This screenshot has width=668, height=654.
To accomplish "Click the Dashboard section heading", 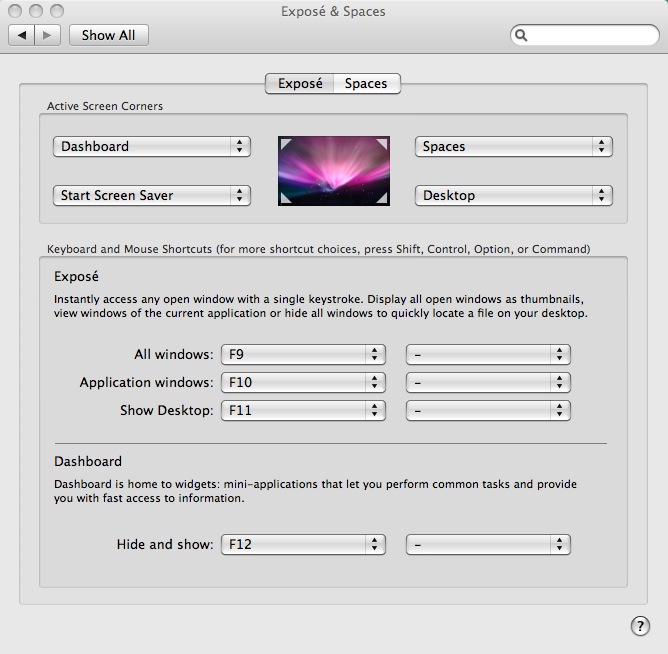I will pyautogui.click(x=88, y=461).
